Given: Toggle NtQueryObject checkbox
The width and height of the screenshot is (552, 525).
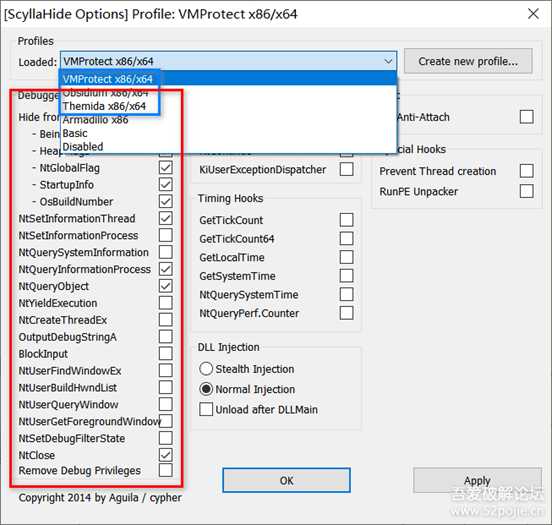Looking at the screenshot, I should pyautogui.click(x=165, y=286).
